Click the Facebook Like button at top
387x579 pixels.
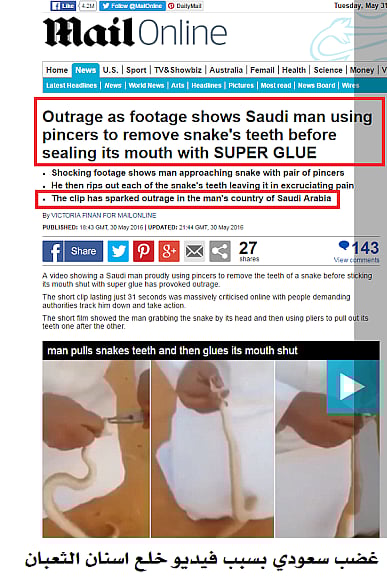(x=63, y=6)
